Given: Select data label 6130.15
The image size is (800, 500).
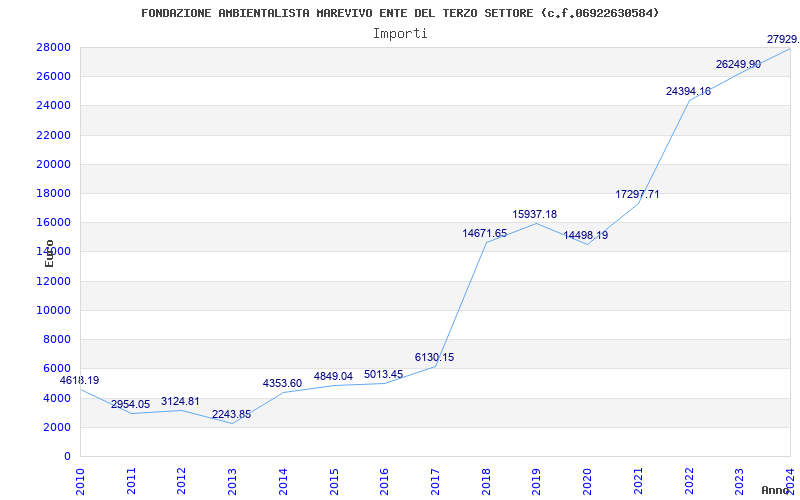Looking at the screenshot, I should click(x=434, y=357).
